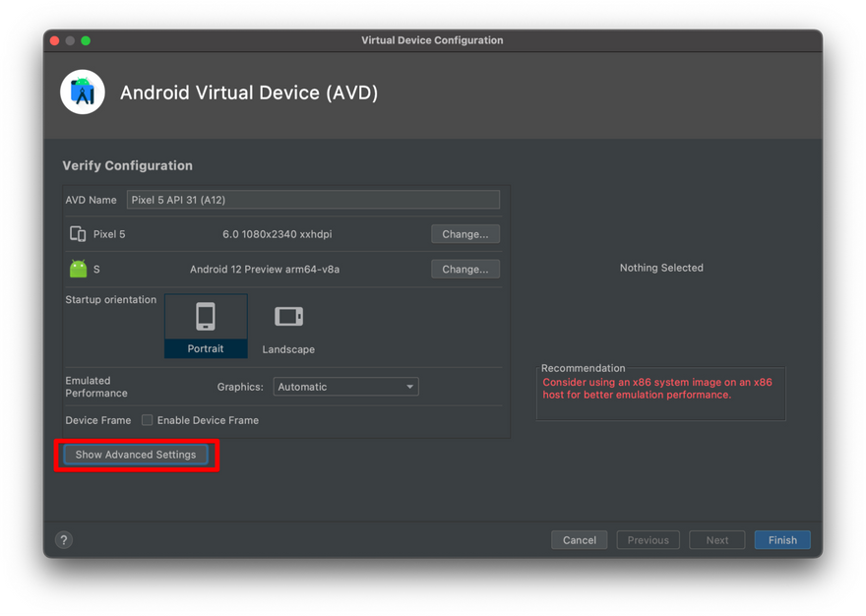
Task: Click the green Android system image icon
Action: pyautogui.click(x=78, y=269)
